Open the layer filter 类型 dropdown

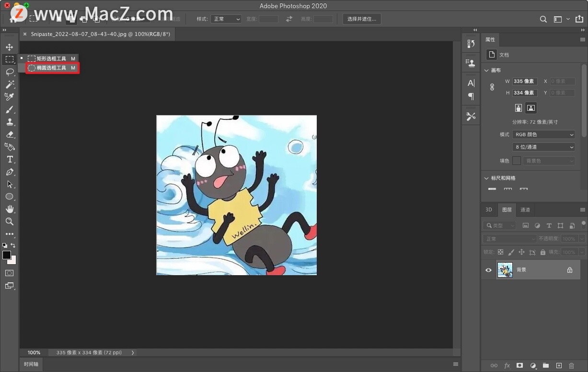point(500,225)
